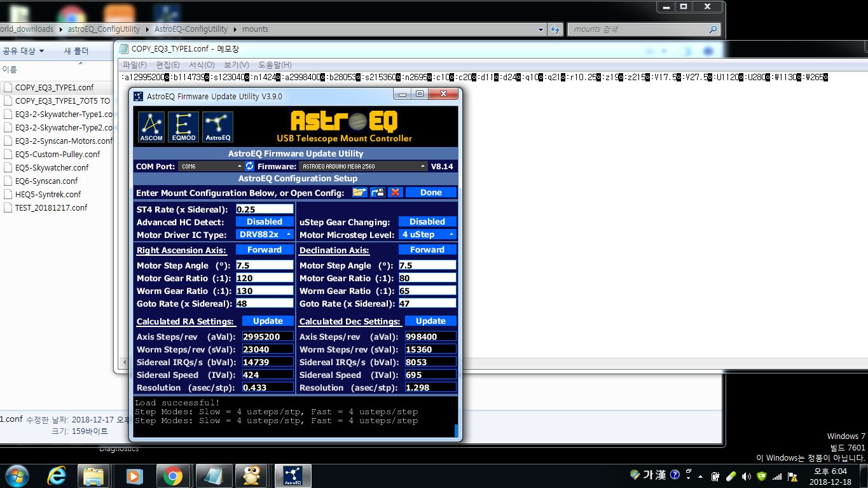Open Notepad's 편집(E) menu
Screen dimensions: 868x488
(x=168, y=65)
